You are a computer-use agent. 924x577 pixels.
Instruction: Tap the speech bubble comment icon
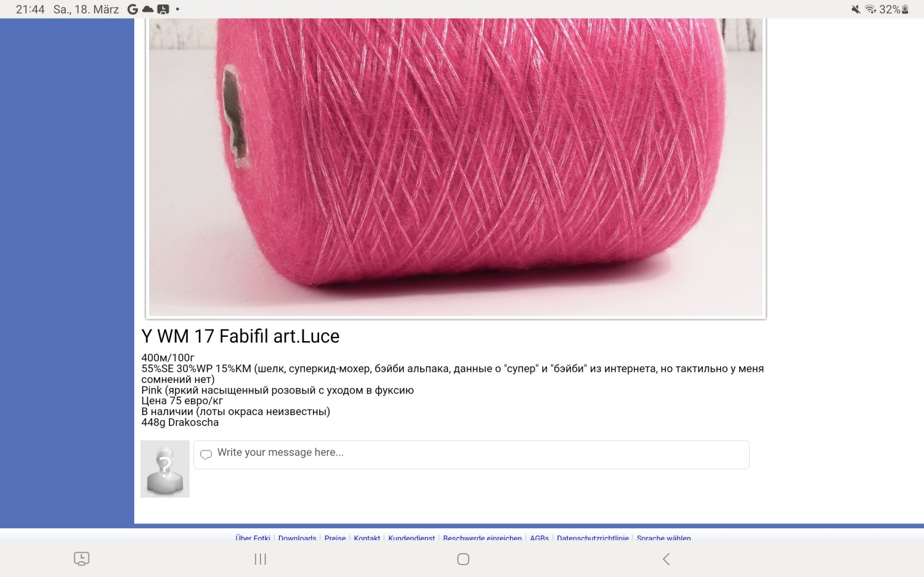(206, 454)
